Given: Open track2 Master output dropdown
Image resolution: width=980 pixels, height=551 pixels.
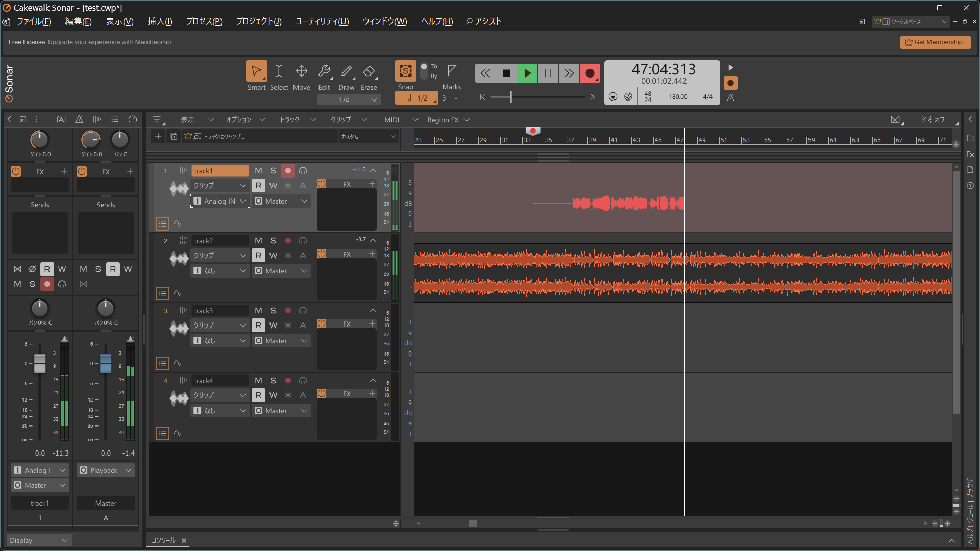Looking at the screenshot, I should 281,271.
